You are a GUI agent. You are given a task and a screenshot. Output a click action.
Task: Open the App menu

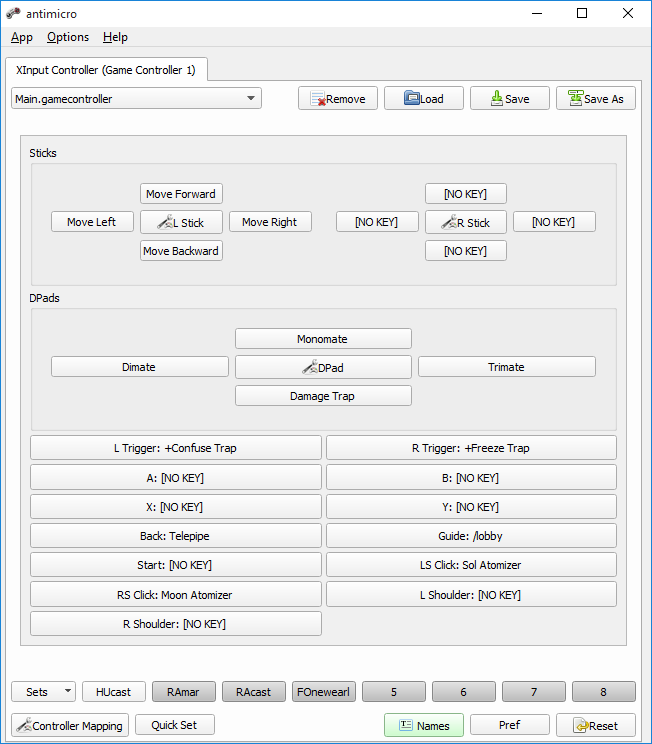coord(22,37)
